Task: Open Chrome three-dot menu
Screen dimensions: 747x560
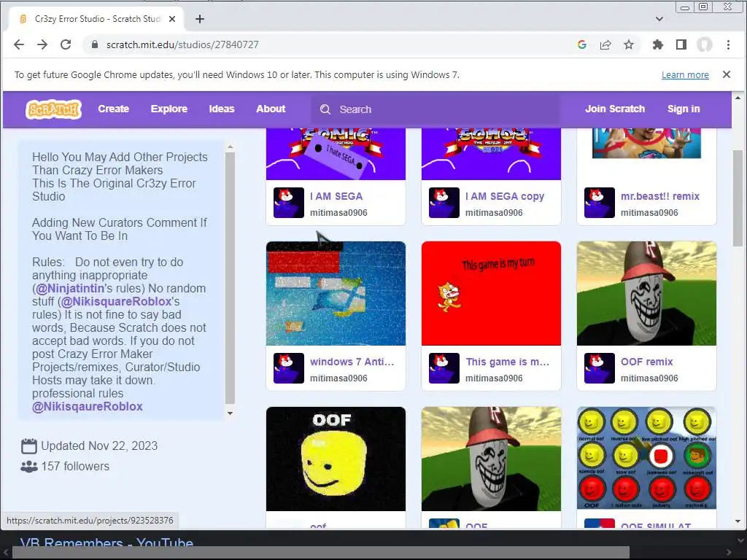Action: 728,44
